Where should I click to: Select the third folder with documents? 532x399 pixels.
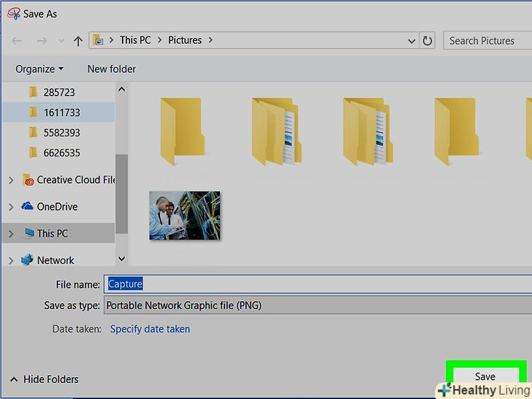(368, 132)
